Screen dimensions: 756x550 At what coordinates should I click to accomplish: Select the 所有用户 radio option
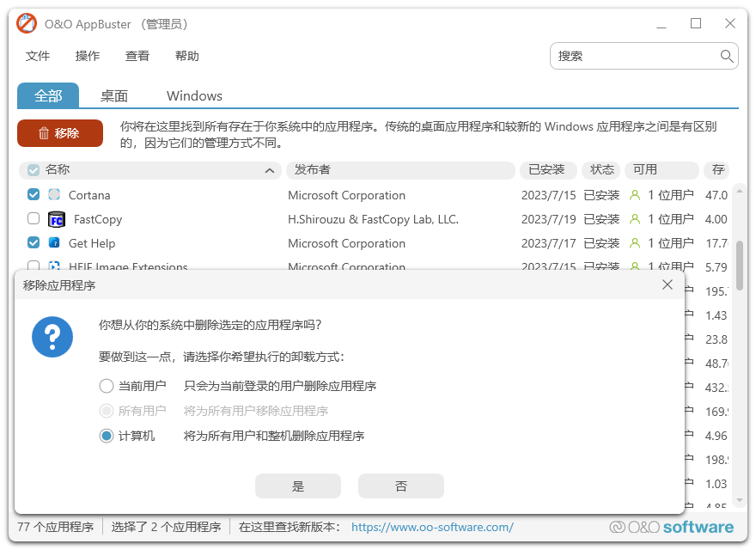point(106,411)
